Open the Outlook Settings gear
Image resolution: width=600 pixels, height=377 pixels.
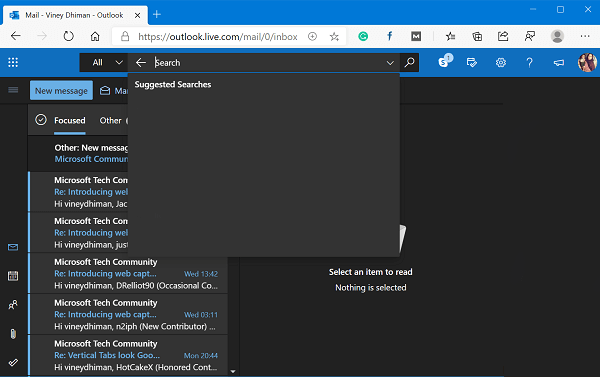[501, 62]
